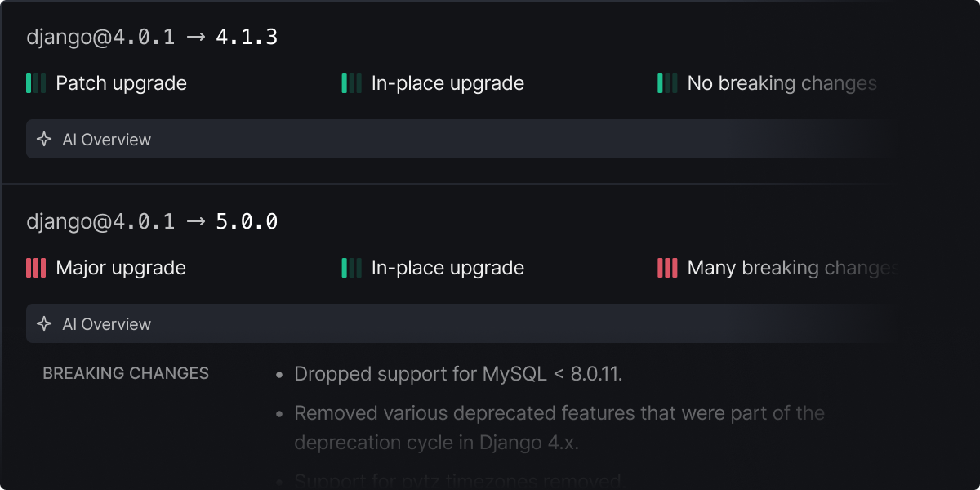
Task: Click the red bars icon beside Major upgrade
Action: (36, 268)
